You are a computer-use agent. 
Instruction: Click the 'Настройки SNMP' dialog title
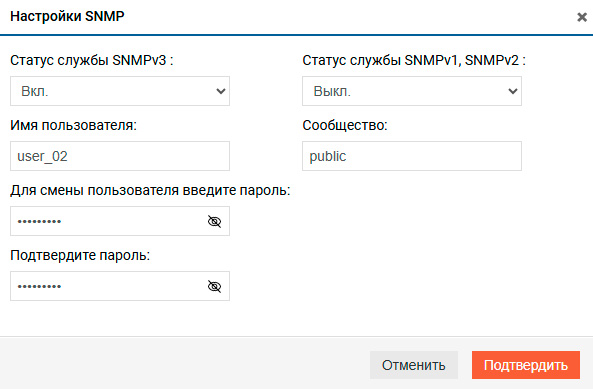click(x=67, y=16)
